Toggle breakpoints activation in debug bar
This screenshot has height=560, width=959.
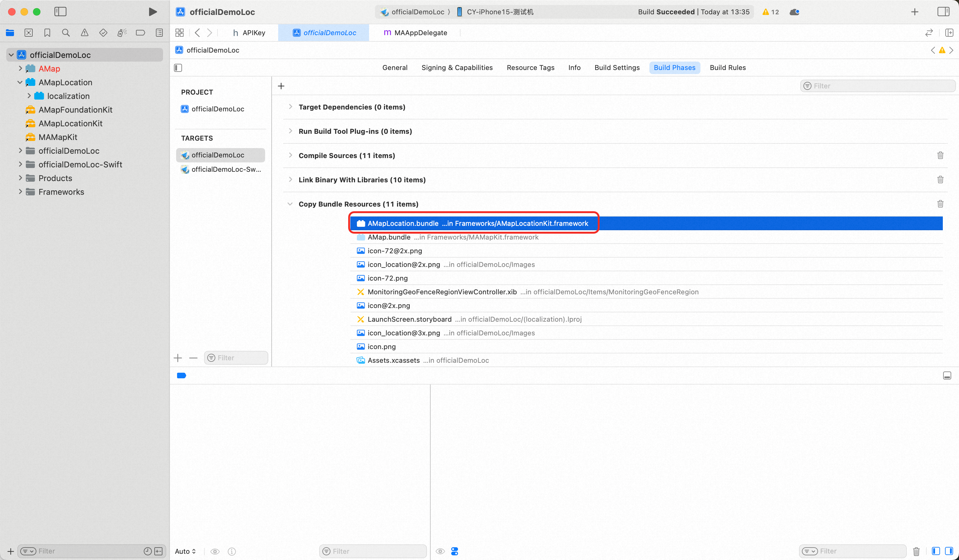[181, 376]
